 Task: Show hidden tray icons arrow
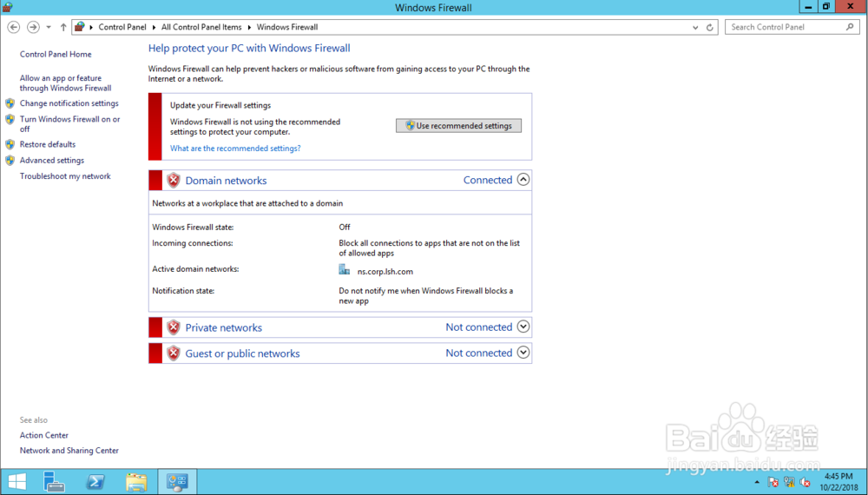click(x=757, y=483)
